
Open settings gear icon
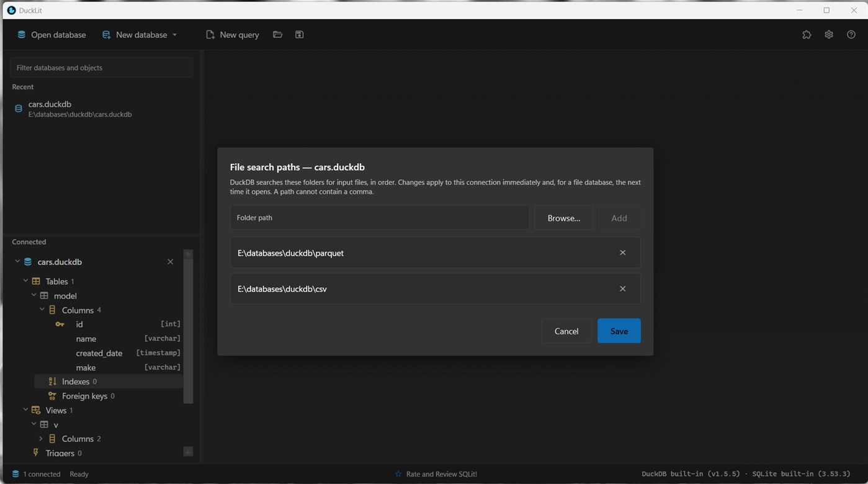pyautogui.click(x=829, y=35)
